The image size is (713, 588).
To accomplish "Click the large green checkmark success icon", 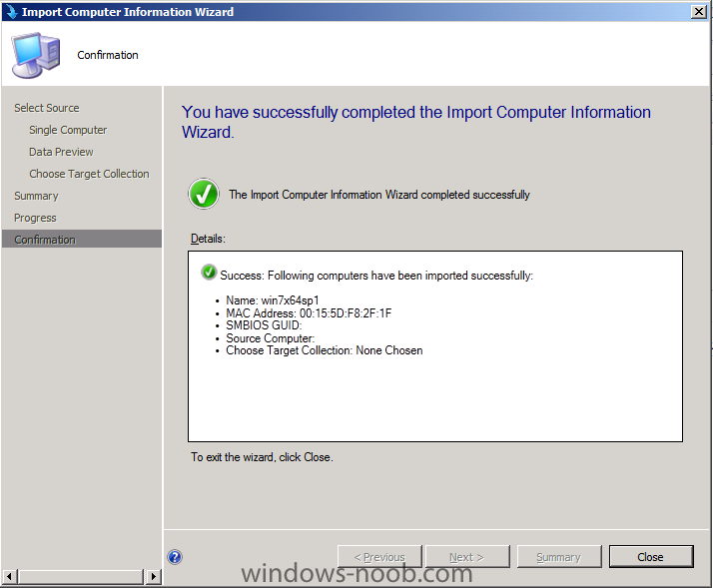I will 204,194.
